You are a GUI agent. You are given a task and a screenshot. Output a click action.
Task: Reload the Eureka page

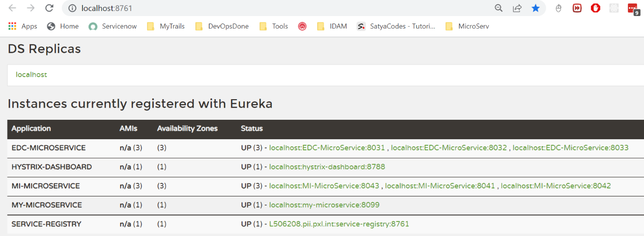(49, 8)
